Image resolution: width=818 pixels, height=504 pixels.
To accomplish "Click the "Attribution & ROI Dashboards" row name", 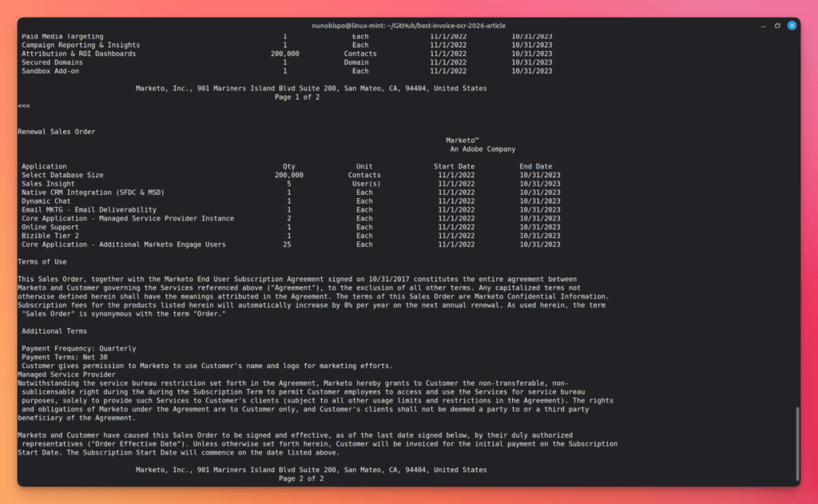I will pos(79,54).
